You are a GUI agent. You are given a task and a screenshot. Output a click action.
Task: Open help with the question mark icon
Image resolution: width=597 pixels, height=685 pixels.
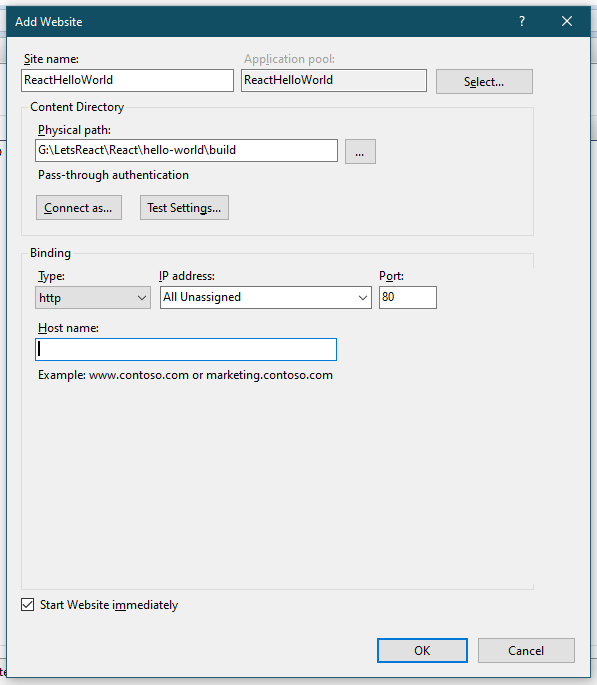coord(521,21)
